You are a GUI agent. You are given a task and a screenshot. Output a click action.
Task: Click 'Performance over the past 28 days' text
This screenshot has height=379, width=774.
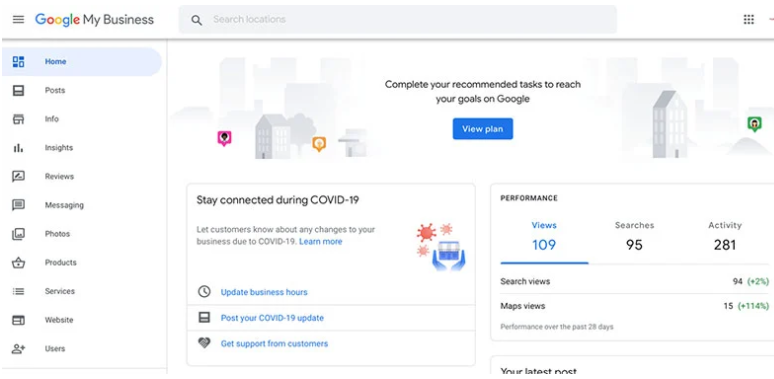click(x=557, y=327)
